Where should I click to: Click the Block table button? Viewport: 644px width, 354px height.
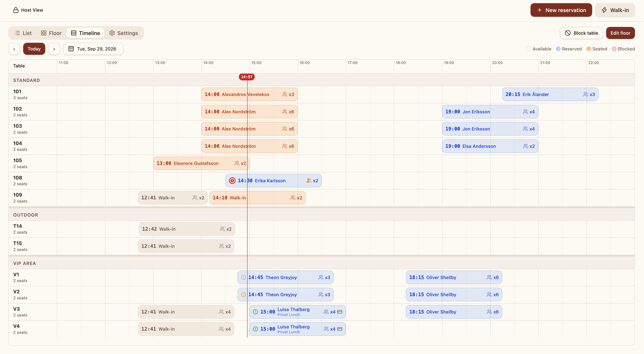pos(581,33)
